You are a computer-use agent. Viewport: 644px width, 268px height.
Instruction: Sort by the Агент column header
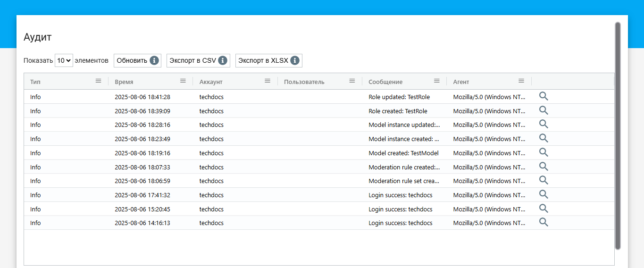point(461,82)
